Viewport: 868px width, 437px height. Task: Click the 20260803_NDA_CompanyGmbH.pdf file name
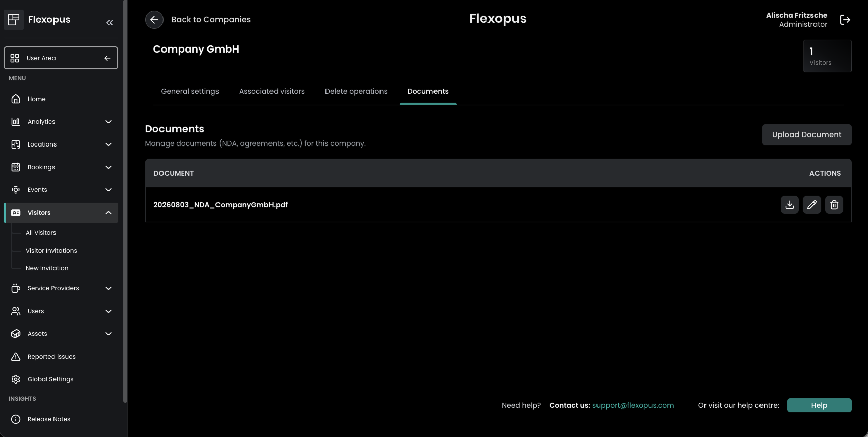pyautogui.click(x=221, y=205)
